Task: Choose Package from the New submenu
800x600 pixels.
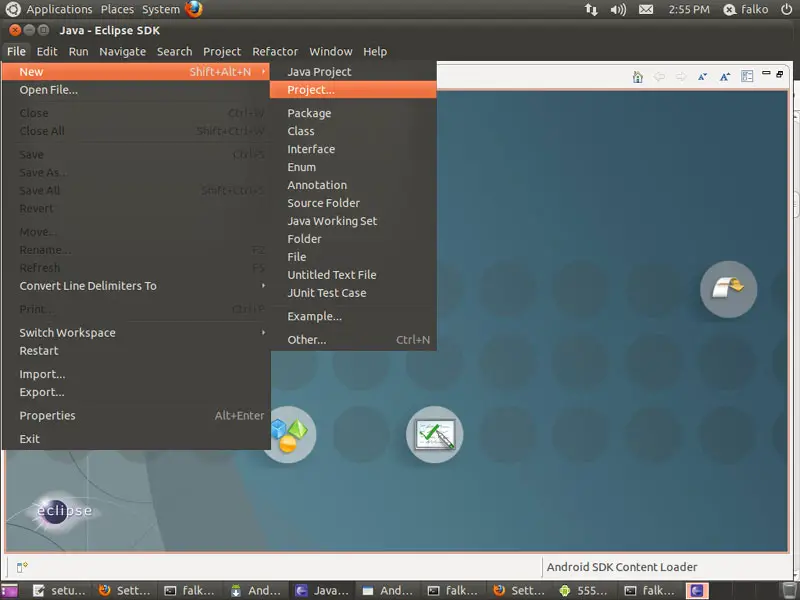Action: 353,113
